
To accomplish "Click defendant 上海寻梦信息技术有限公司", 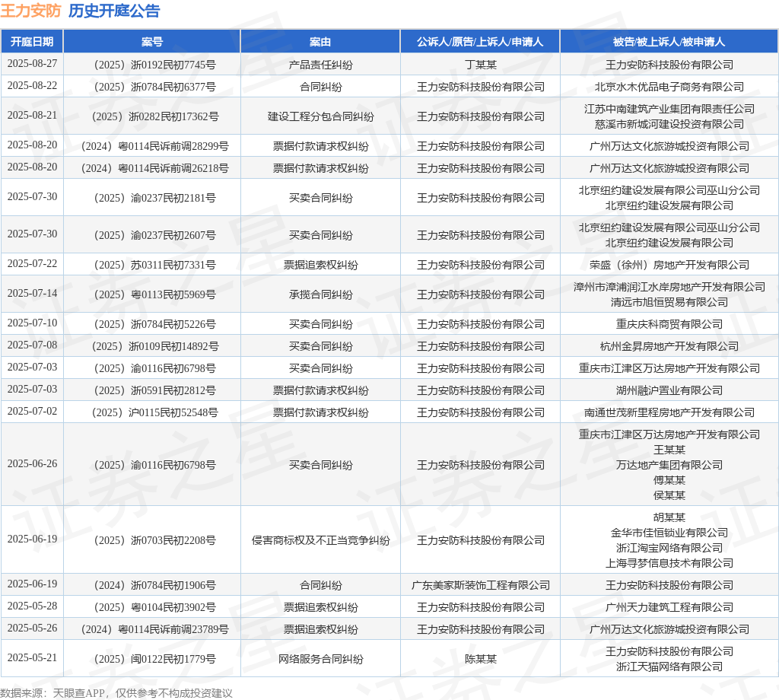I will click(x=669, y=563).
